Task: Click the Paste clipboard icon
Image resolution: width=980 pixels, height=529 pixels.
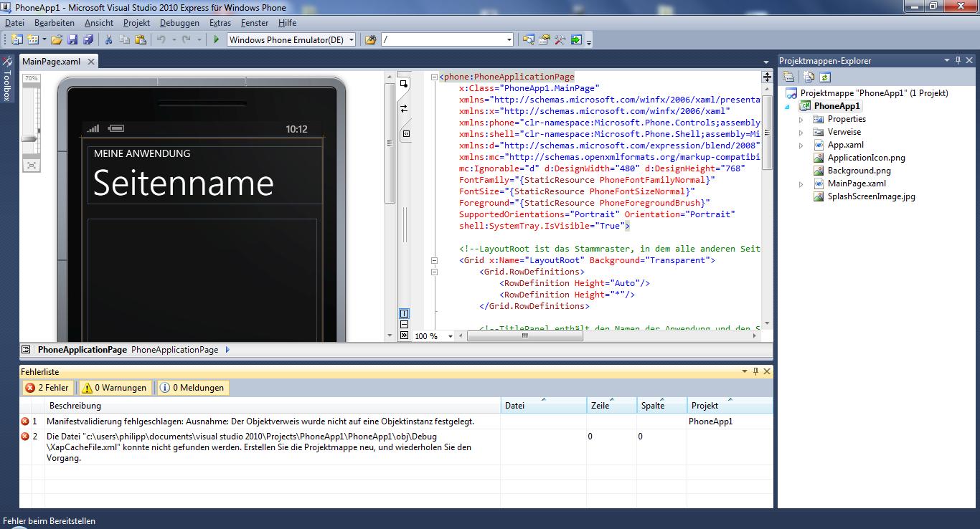Action: coord(141,40)
